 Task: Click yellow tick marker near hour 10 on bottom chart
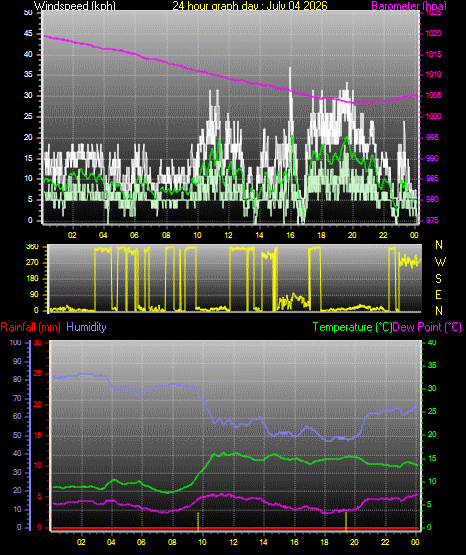(x=198, y=521)
